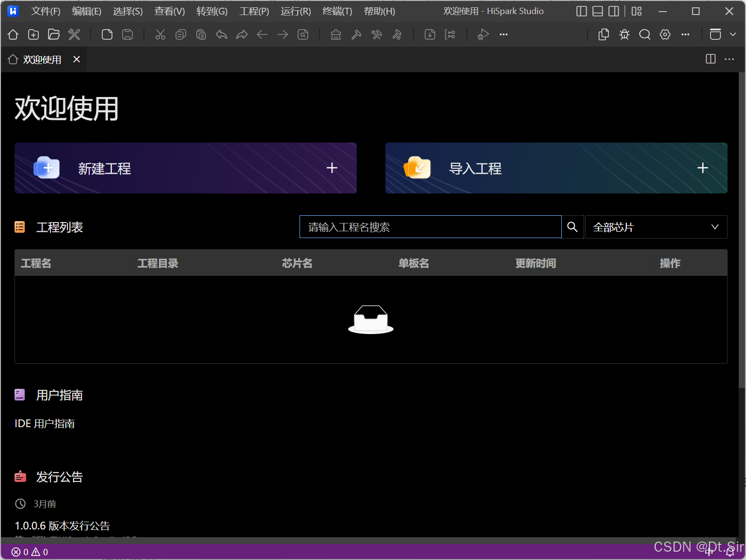Click the editor actions ellipsis menu
Viewport: 746px width, 560px height.
coord(730,59)
